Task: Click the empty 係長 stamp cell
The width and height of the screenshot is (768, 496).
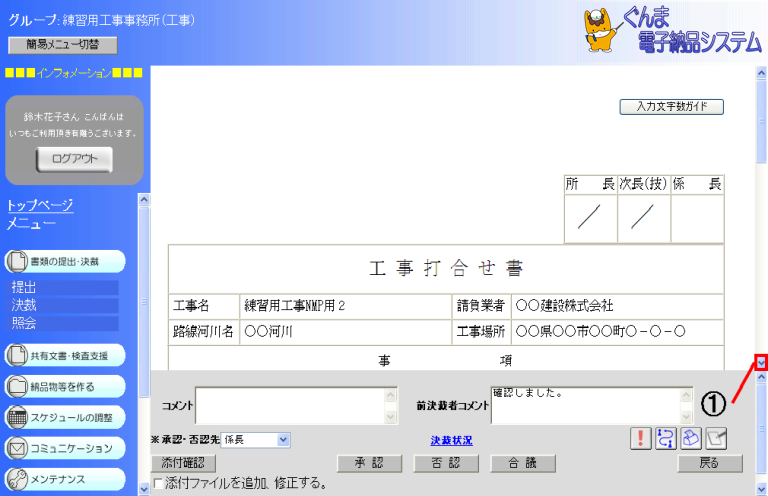Action: [x=697, y=218]
